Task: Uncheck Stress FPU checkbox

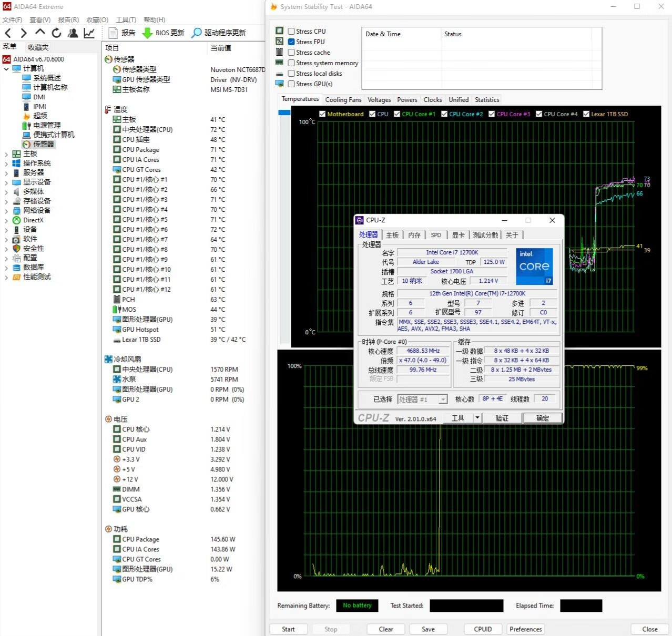Action: [x=291, y=42]
